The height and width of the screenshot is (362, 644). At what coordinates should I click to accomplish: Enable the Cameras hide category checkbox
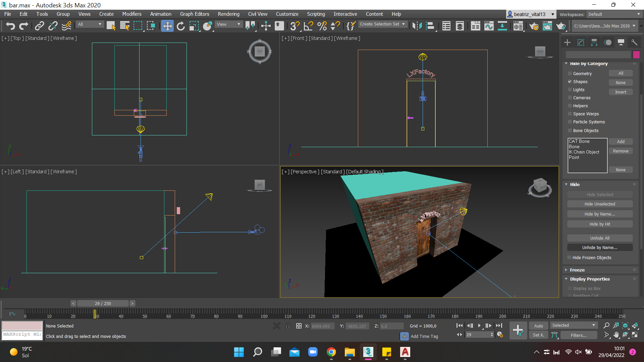point(570,98)
